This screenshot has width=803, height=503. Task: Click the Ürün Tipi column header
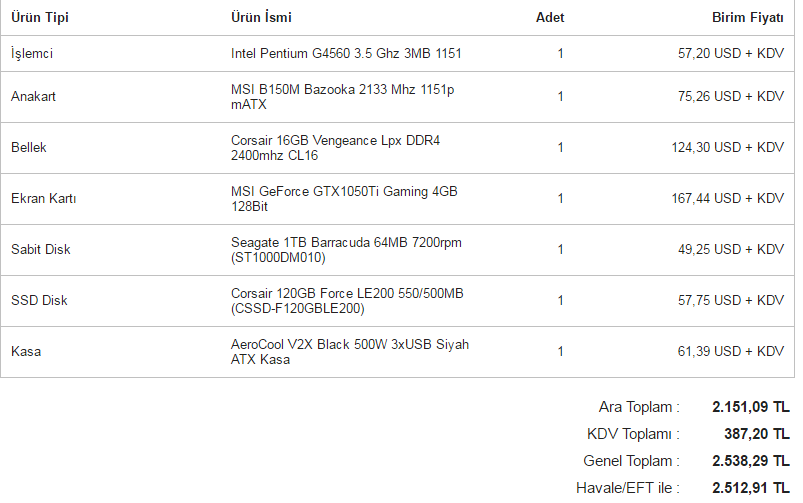[x=40, y=18]
